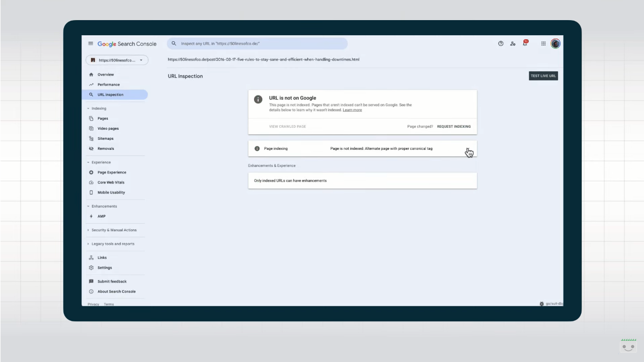
Task: Click the notifications bell with badge 53
Action: [x=525, y=44]
